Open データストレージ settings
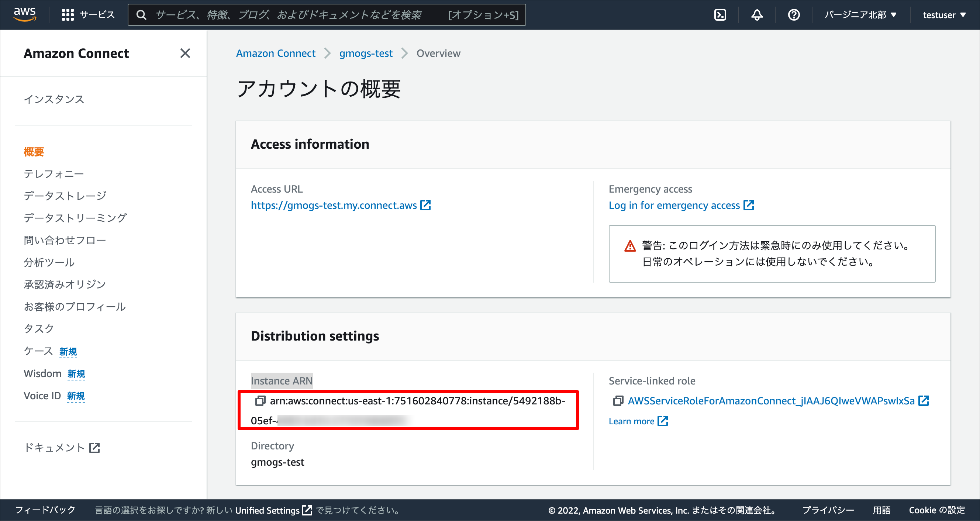 click(x=65, y=196)
